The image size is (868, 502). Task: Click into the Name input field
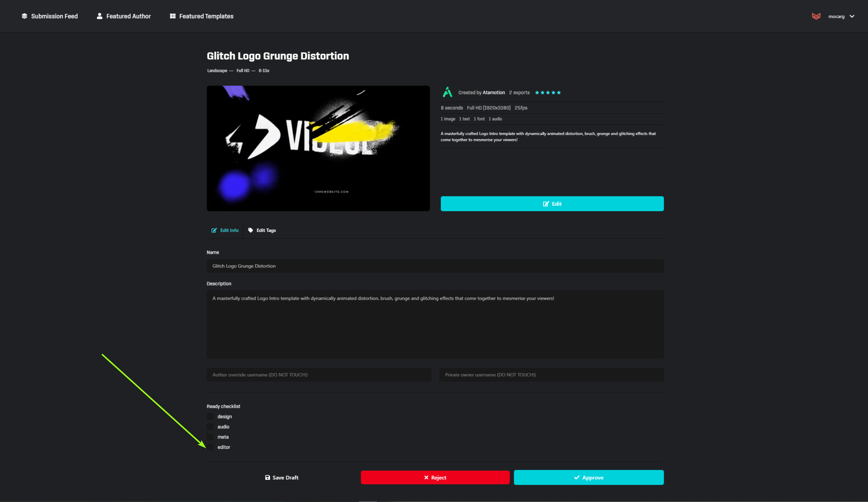[x=435, y=266]
